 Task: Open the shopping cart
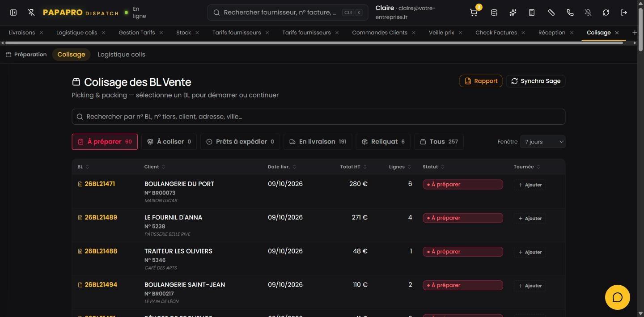pos(474,13)
